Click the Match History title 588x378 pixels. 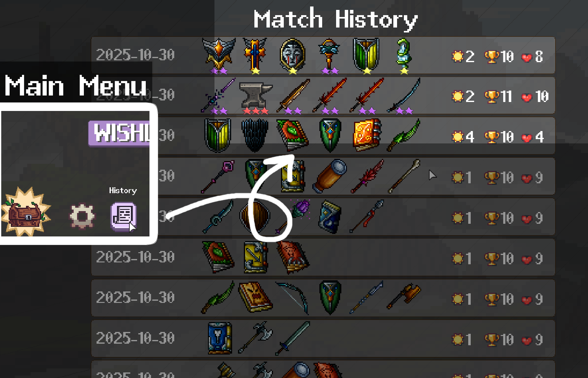[336, 20]
